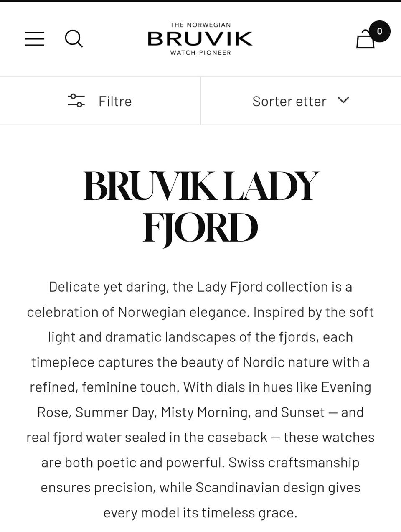Click the Bruvik logo wordmark

(x=200, y=39)
